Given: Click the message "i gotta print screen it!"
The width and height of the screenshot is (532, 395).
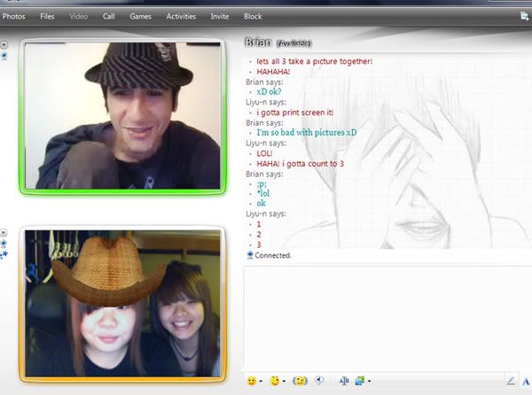Looking at the screenshot, I should pos(295,112).
